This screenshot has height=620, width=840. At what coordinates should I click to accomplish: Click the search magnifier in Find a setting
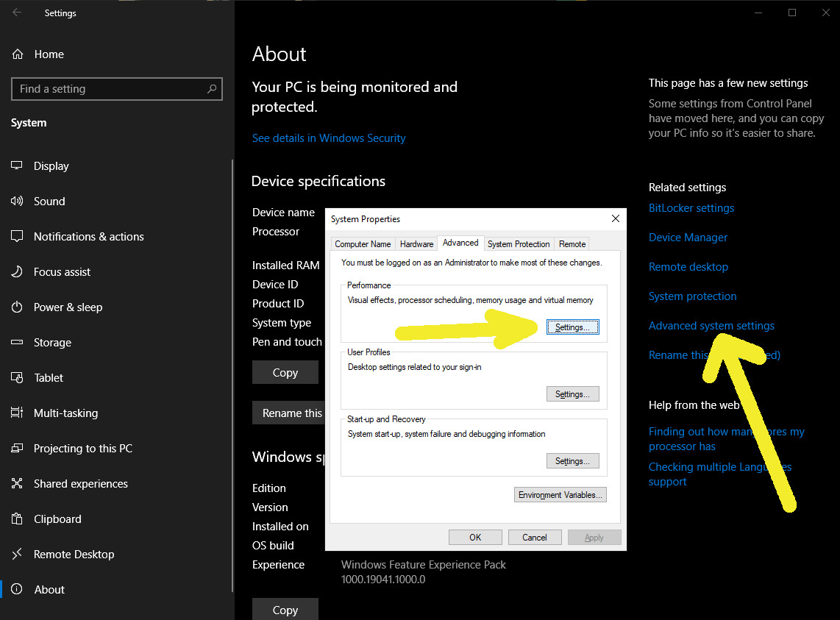click(x=212, y=88)
